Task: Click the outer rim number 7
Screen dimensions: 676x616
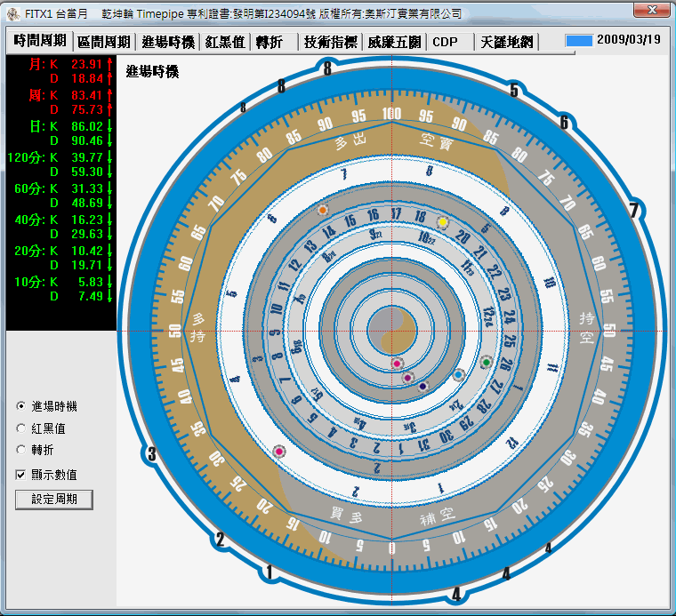Action: [x=633, y=211]
